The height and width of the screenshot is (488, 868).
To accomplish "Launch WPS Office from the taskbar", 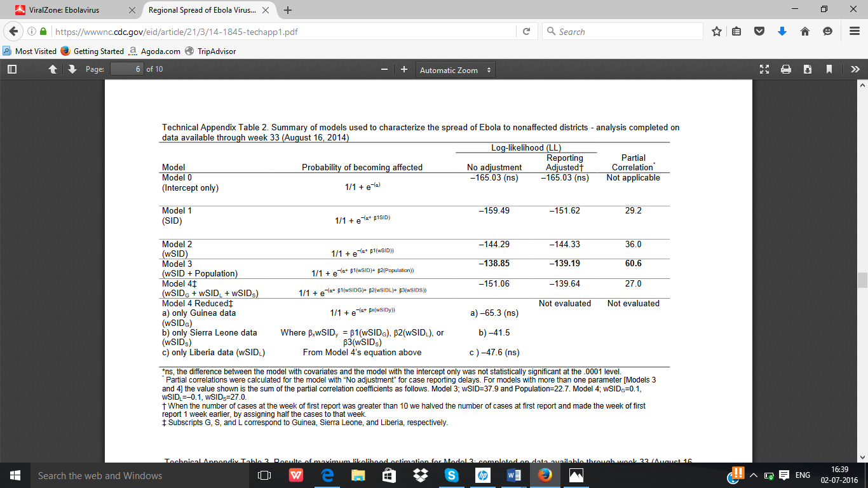I will pos(296,475).
